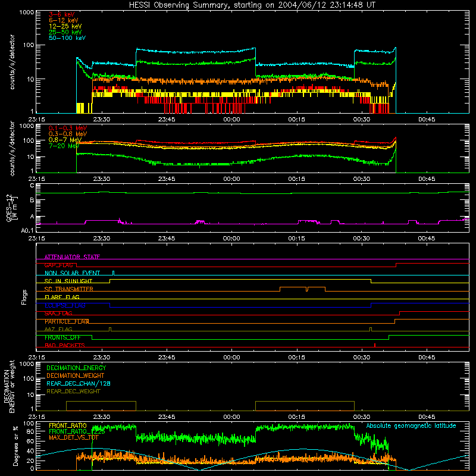Click the B class tick label on GOES plot
476x476 pixels.
coord(32,200)
